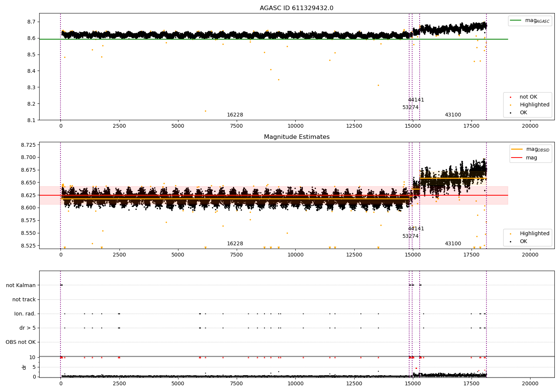Click "Highlighted" in the middle plot legend
This screenshot has width=560, height=392.
(x=535, y=234)
